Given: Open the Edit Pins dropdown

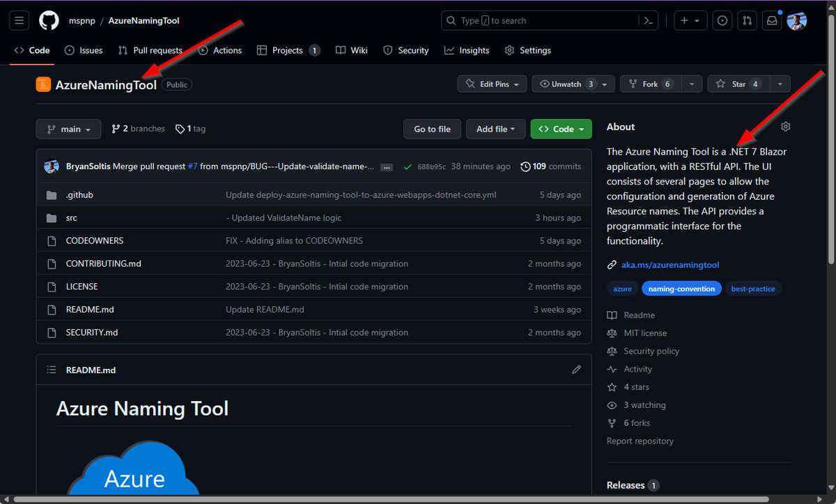Looking at the screenshot, I should (493, 84).
